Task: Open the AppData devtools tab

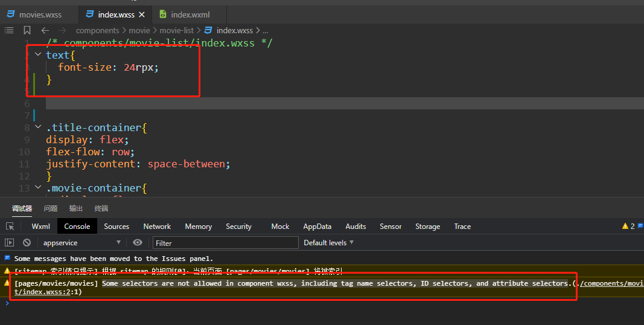Action: pos(317,227)
